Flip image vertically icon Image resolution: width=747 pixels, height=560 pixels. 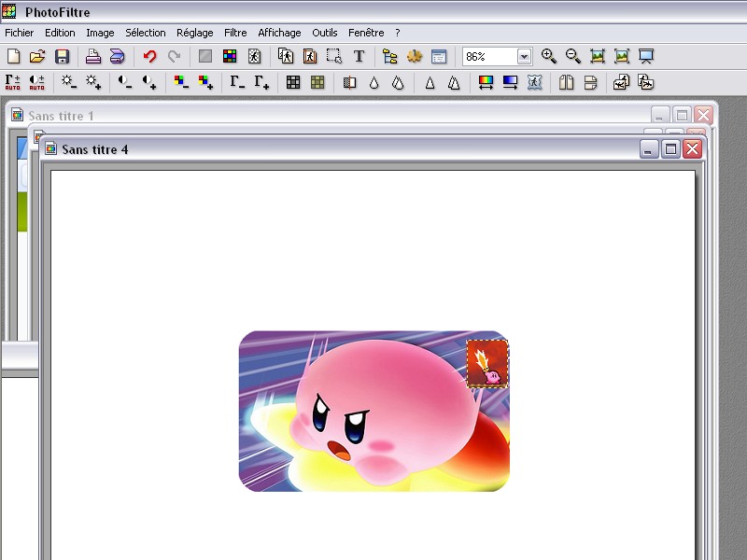coord(590,82)
